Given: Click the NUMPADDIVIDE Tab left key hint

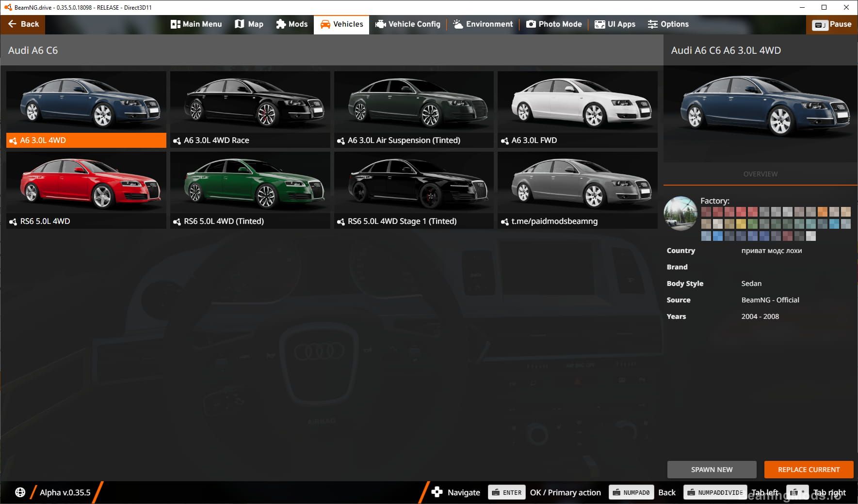Looking at the screenshot, I should [x=715, y=492].
